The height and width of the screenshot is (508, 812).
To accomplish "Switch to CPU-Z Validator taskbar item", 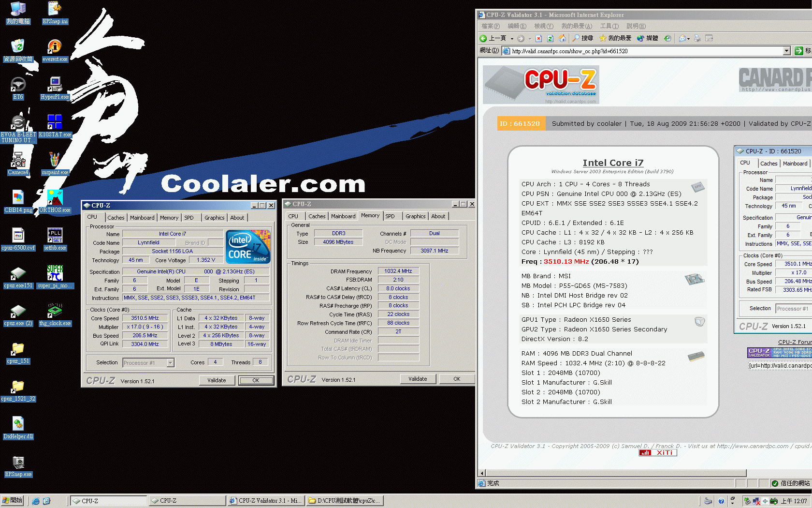I will (265, 501).
